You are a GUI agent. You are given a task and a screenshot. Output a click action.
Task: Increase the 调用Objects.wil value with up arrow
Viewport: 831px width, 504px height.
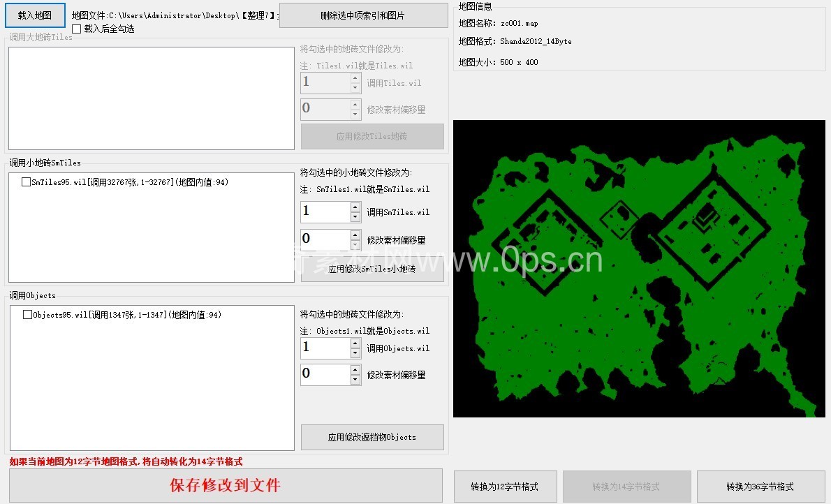(355, 343)
